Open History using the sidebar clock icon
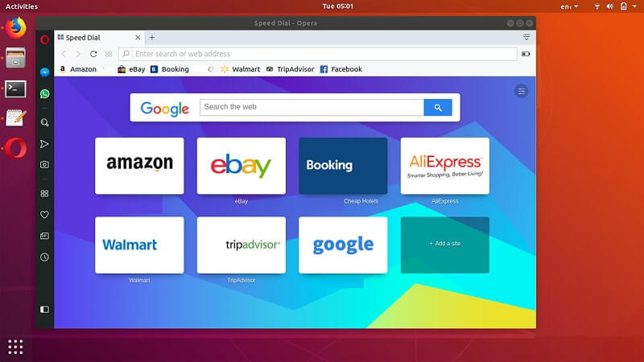644x362 pixels. click(44, 257)
